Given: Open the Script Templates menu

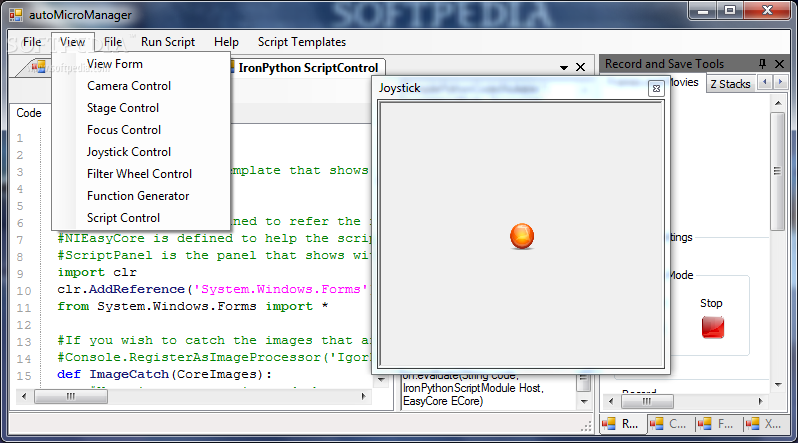Looking at the screenshot, I should pyautogui.click(x=302, y=42).
